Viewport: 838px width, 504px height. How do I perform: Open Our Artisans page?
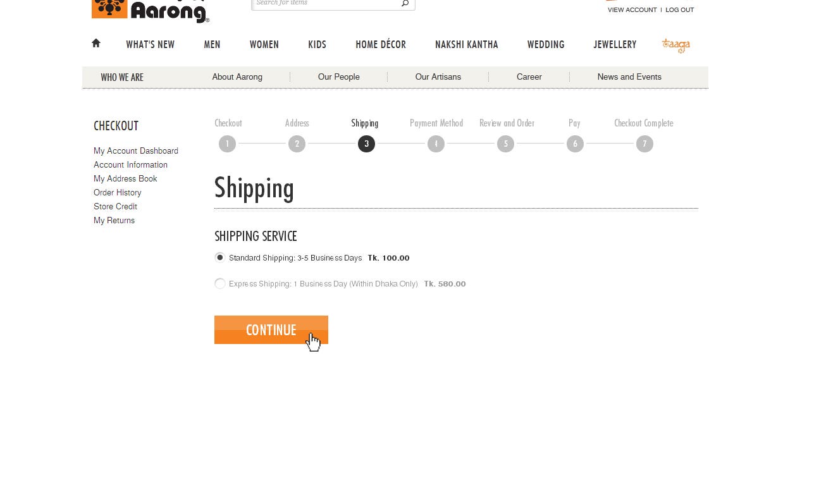pos(438,77)
